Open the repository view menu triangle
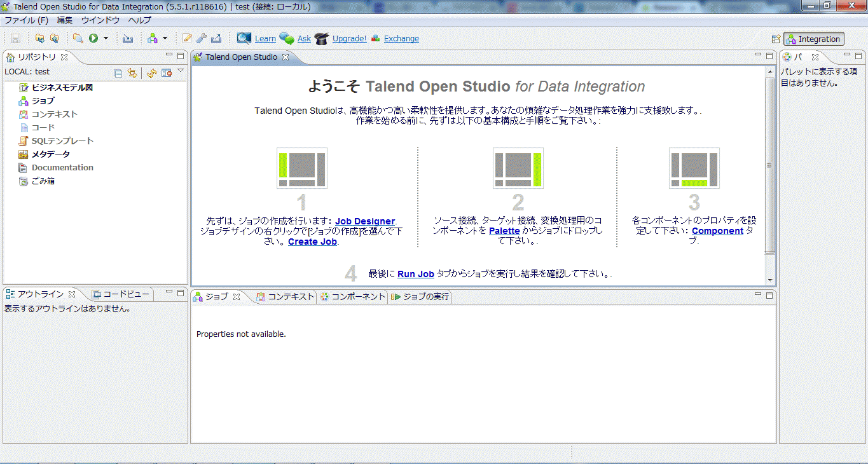Image resolution: width=868 pixels, height=464 pixels. [181, 71]
